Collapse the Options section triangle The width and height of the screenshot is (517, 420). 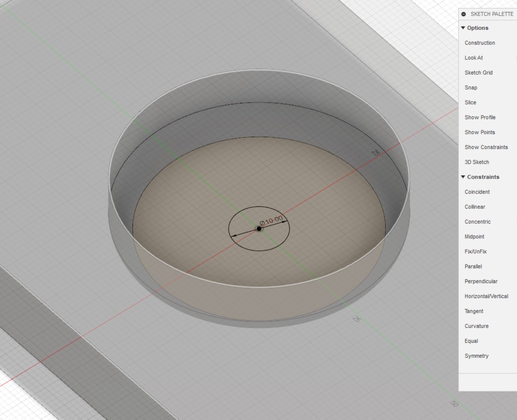[x=463, y=28]
